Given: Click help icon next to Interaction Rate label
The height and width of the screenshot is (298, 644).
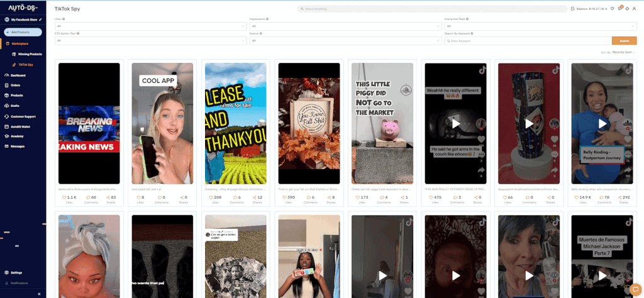Looking at the screenshot, I should (467, 19).
